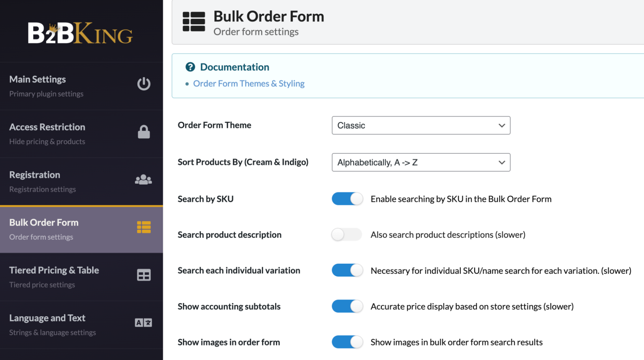This screenshot has width=644, height=360.
Task: Open the Main Settings tab
Action: 82,86
